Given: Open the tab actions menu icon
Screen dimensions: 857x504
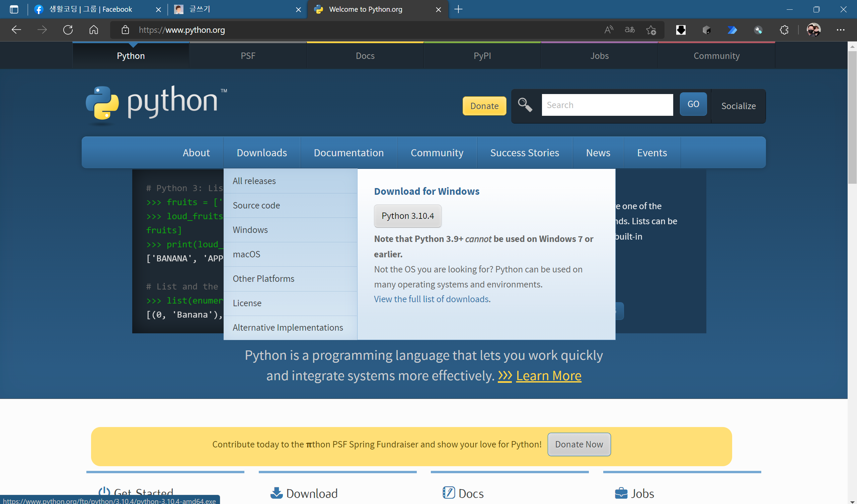Looking at the screenshot, I should click(x=14, y=9).
